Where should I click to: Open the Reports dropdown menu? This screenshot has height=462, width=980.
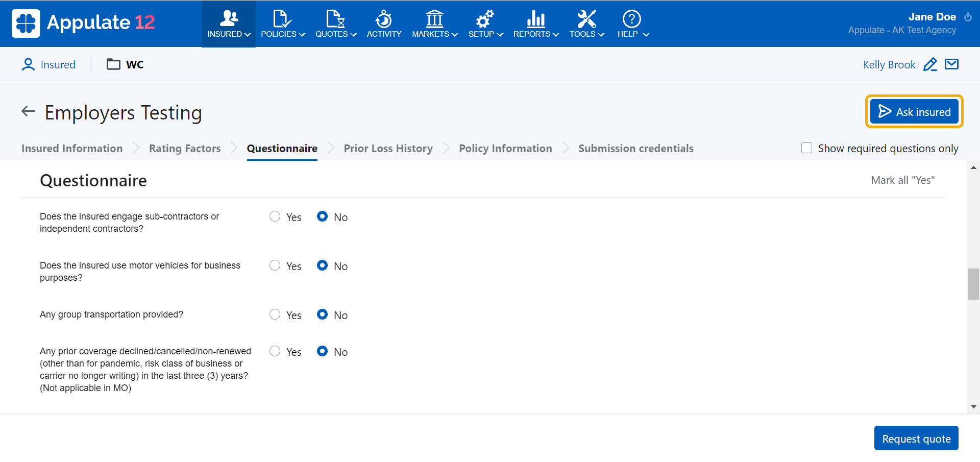536,24
